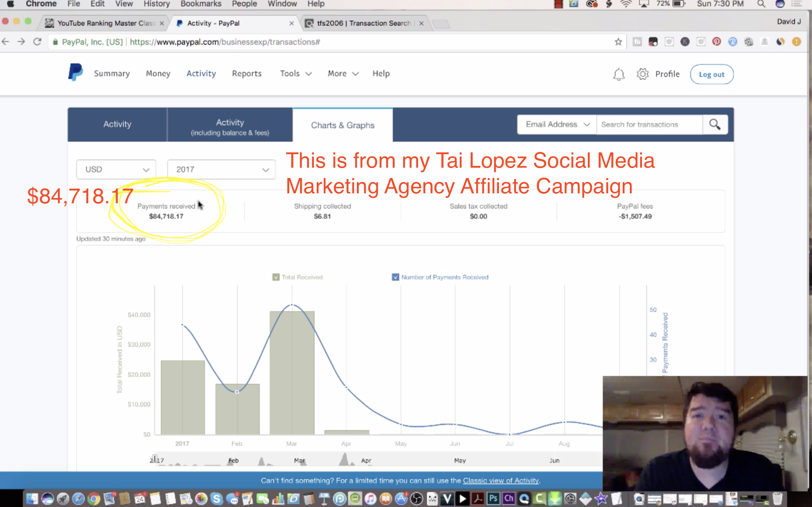812x507 pixels.
Task: Close the YouTube Ranking Master Class tab
Action: [162, 23]
